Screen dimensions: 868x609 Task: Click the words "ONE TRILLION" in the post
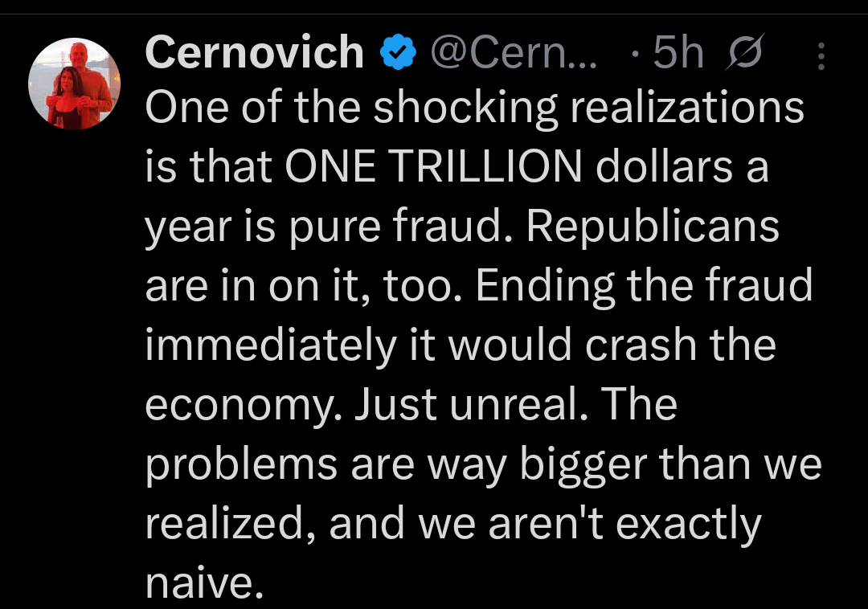434,167
